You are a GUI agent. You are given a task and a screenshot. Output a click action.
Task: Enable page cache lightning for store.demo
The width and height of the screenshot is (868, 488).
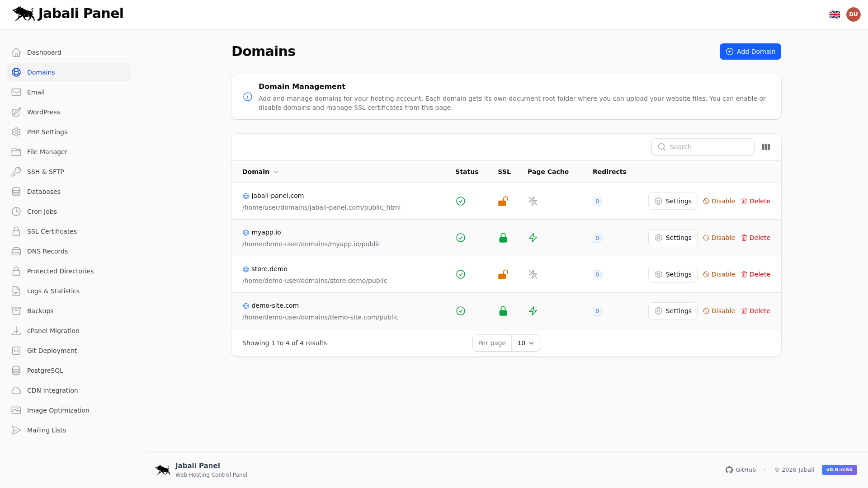tap(533, 274)
